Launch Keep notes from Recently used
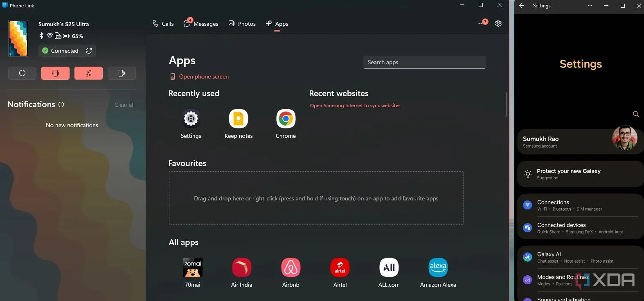 (239, 119)
